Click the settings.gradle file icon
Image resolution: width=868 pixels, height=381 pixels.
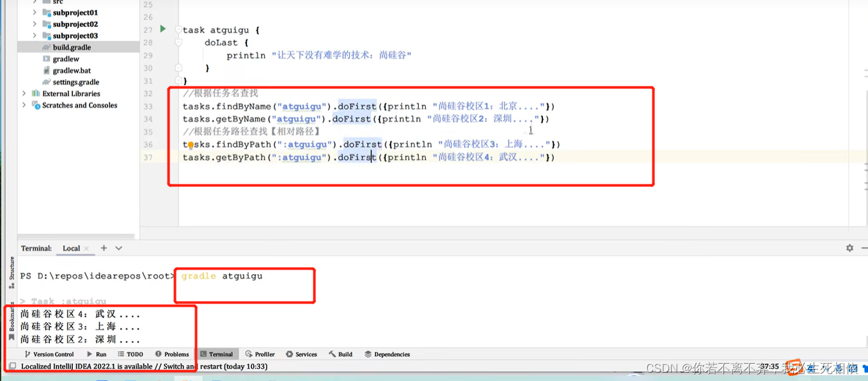point(47,81)
